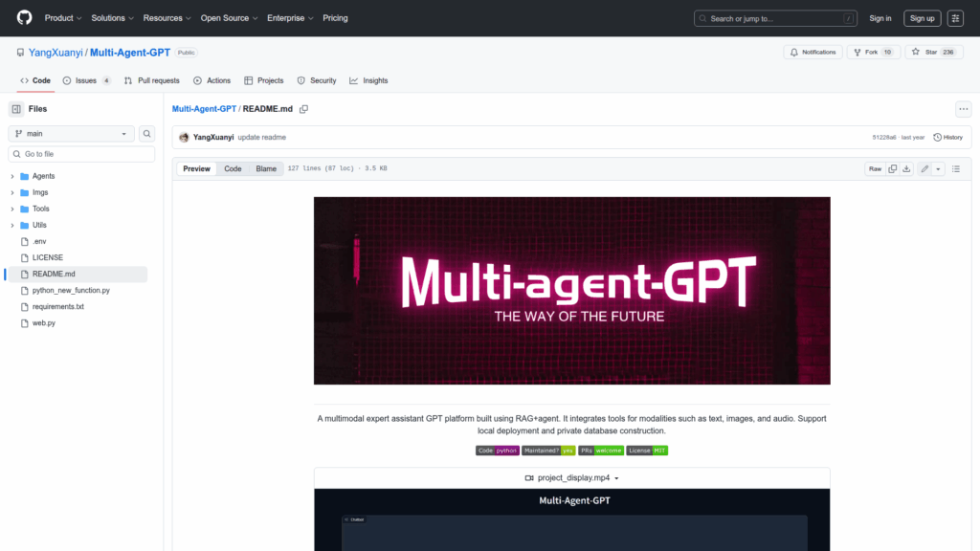
Task: Open the edit options dropdown arrow
Action: tap(938, 168)
